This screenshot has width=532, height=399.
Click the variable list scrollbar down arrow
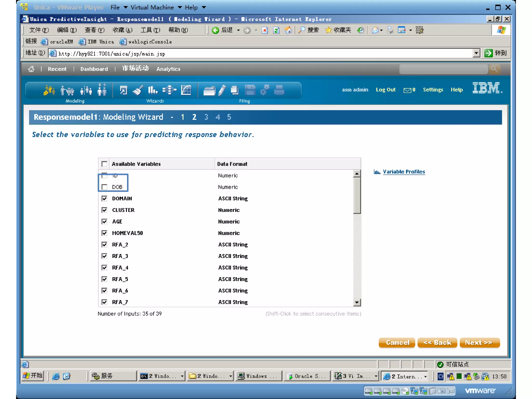357,302
